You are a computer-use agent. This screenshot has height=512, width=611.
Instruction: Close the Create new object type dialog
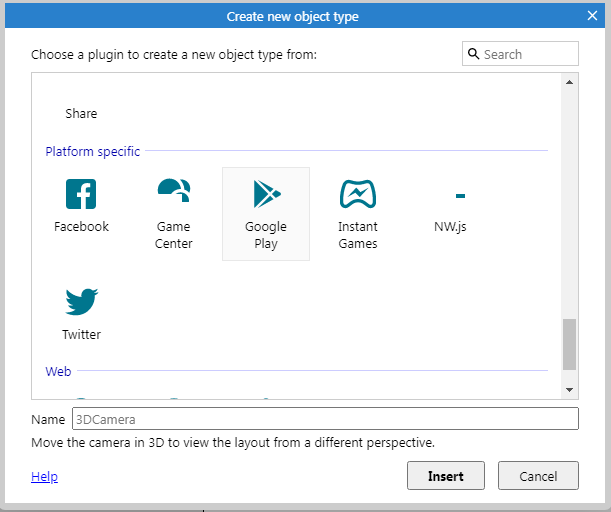tap(592, 16)
